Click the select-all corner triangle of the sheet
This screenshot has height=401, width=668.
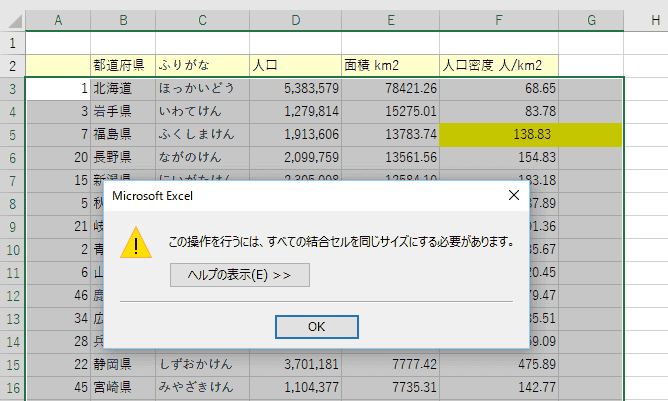pyautogui.click(x=13, y=20)
